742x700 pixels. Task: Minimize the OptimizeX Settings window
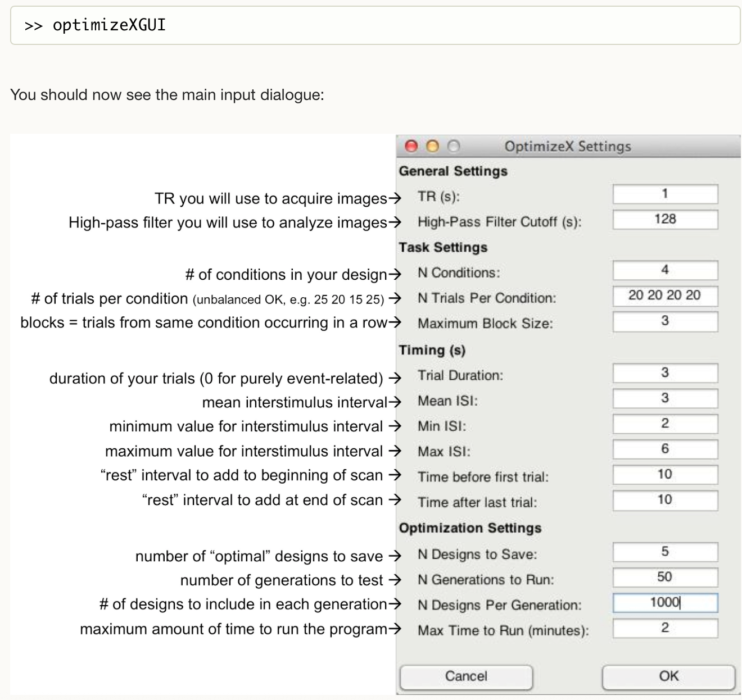[432, 147]
